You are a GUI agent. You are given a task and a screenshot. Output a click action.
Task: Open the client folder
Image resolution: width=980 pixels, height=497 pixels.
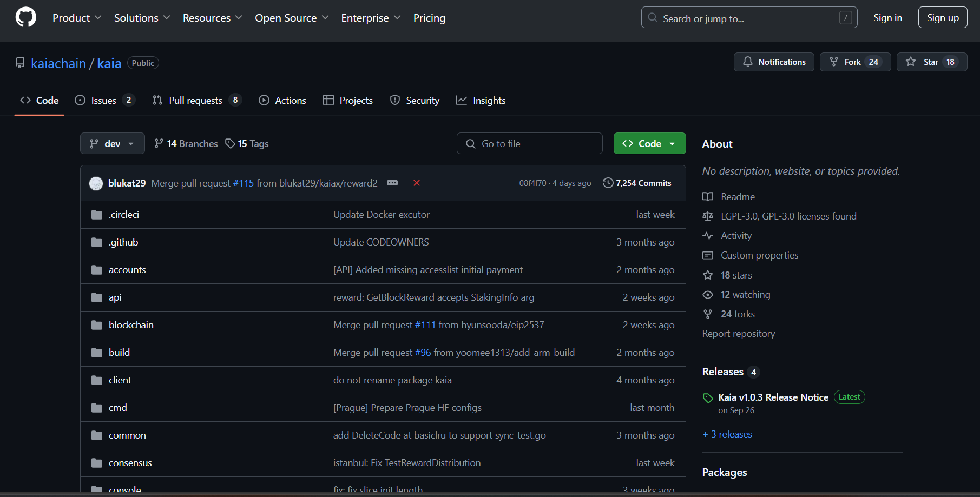coord(120,380)
